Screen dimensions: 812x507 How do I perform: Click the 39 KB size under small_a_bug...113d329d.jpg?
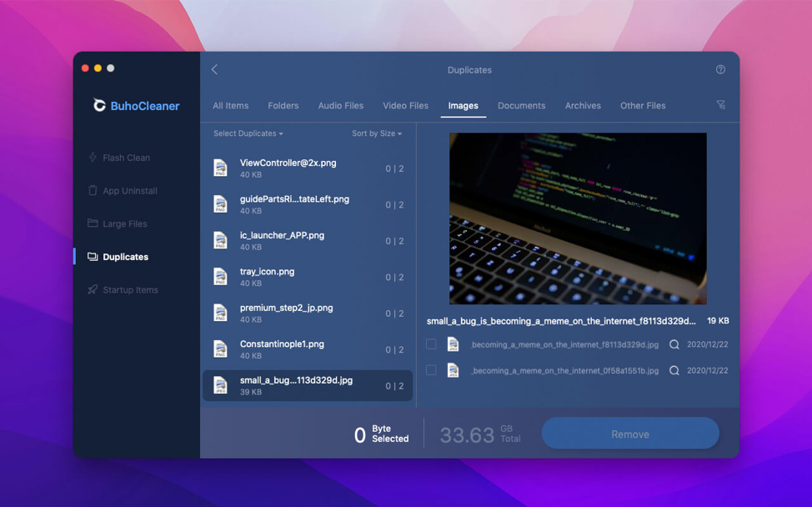(251, 392)
